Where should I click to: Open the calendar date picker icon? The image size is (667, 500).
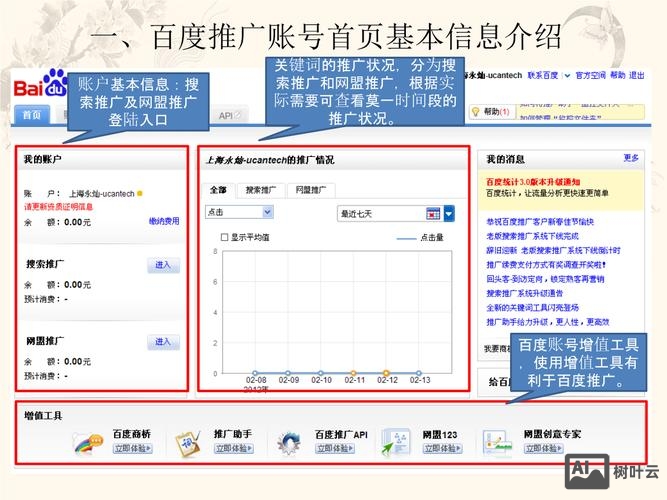[433, 213]
